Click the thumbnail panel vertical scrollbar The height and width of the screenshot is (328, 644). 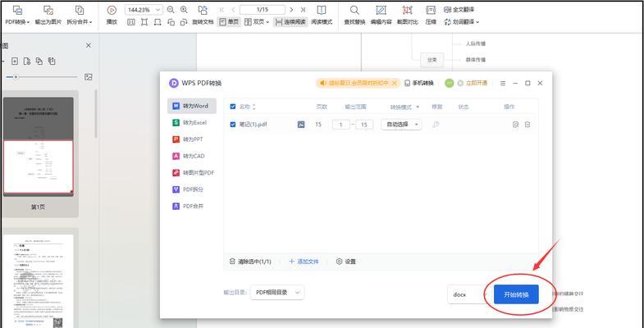point(96,113)
